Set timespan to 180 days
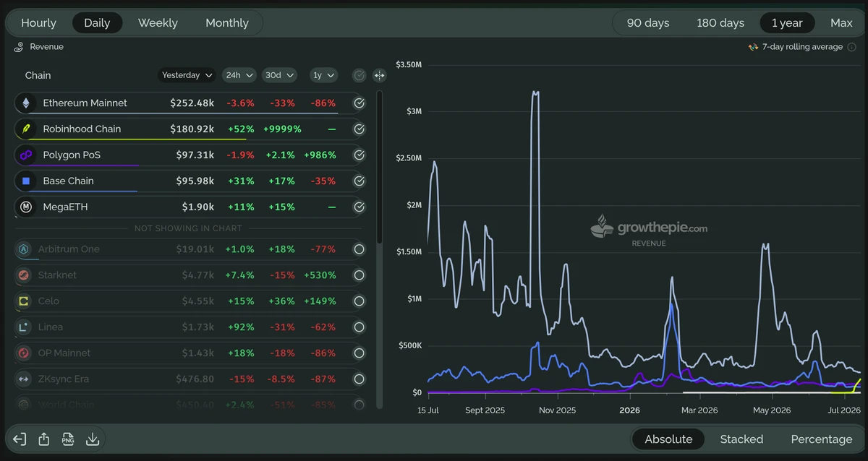The image size is (868, 461). [x=720, y=23]
